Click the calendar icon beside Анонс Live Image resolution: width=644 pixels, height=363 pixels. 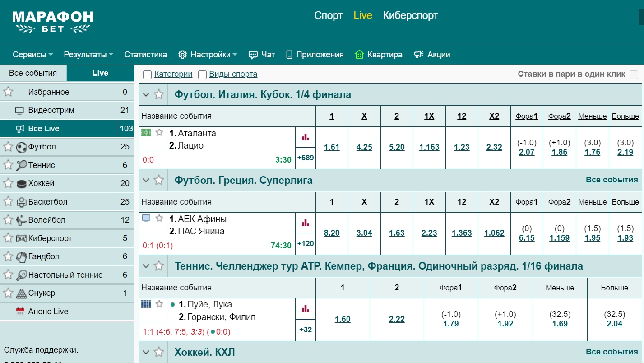pos(20,311)
